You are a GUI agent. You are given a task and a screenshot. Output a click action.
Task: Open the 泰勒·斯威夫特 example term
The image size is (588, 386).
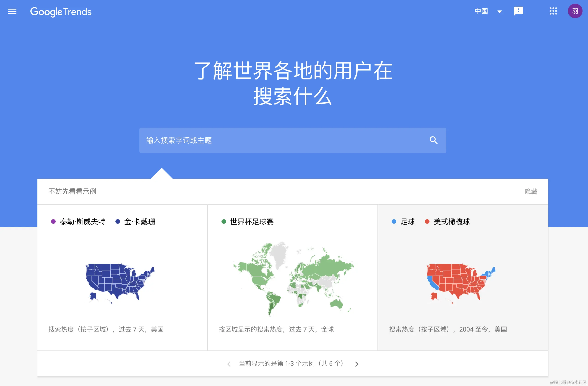click(x=83, y=222)
